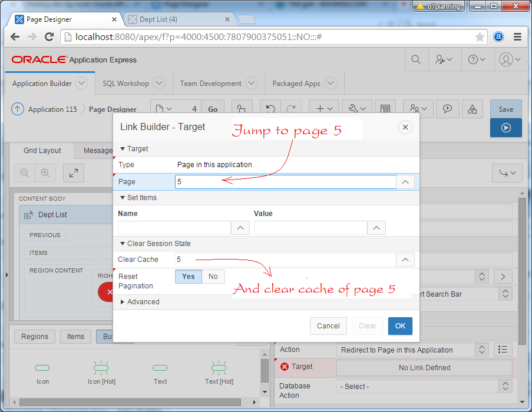The height and width of the screenshot is (412, 532).
Task: Open the Clear Cache list of values
Action: coord(405,260)
